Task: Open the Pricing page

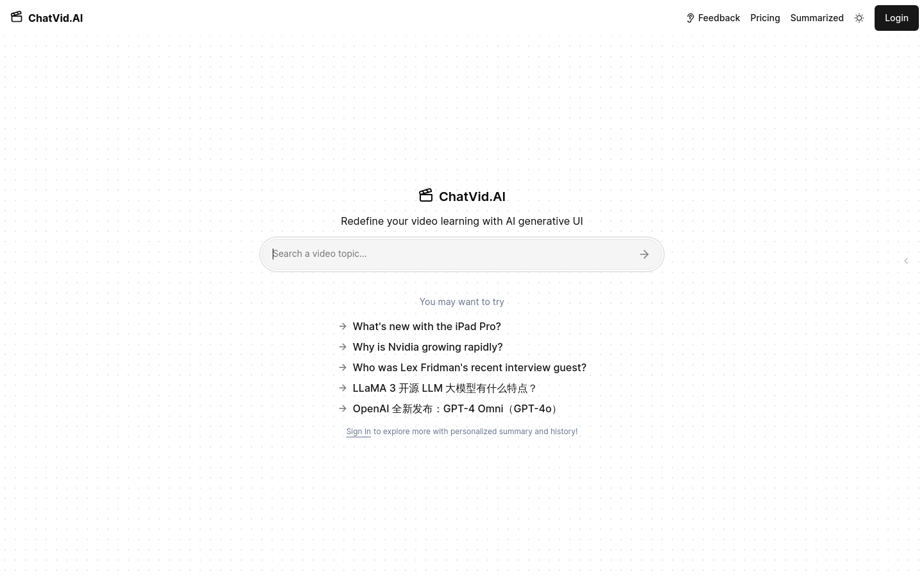Action: tap(765, 18)
